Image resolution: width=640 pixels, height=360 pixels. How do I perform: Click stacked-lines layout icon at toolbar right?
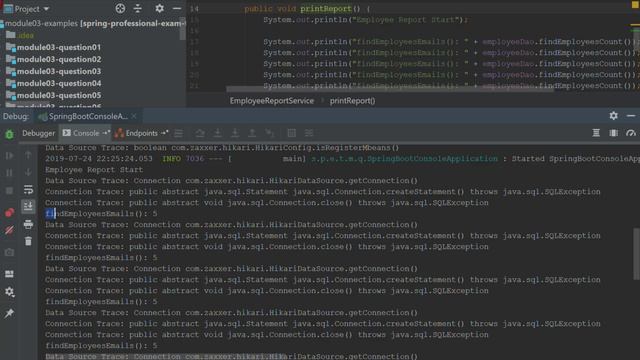(x=596, y=133)
